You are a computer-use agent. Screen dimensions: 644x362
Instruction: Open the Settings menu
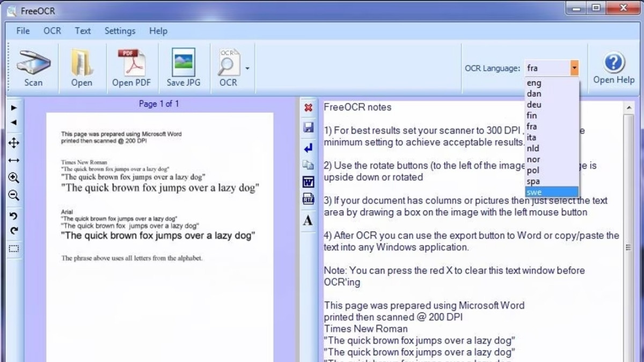coord(120,31)
